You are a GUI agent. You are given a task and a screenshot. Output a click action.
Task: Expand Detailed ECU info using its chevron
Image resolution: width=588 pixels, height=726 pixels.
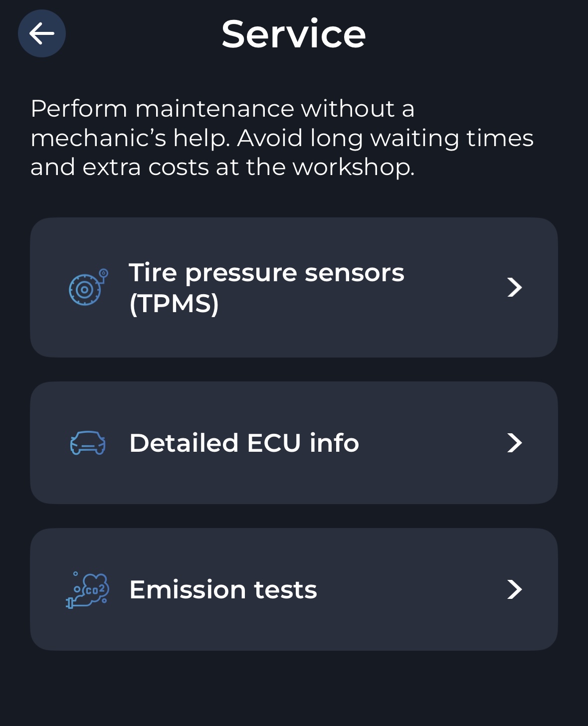click(514, 443)
